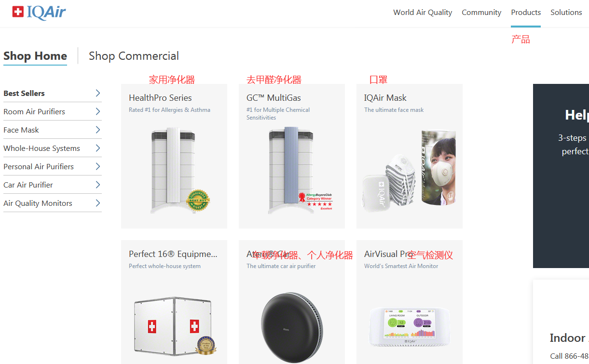Expand the Room Air Purifiers chevron
The width and height of the screenshot is (589, 364).
click(x=97, y=111)
